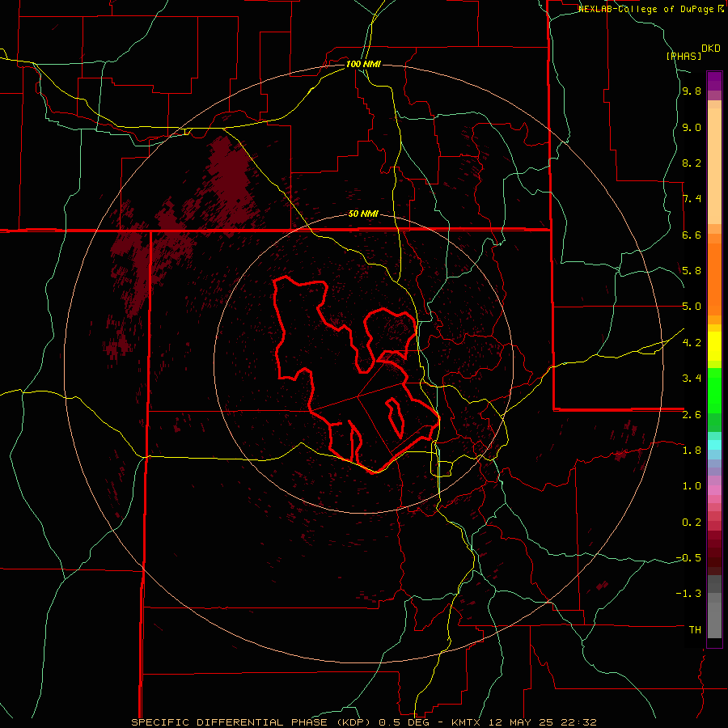Pick the cyan color bar segment
This screenshot has height=728, width=728.
click(714, 445)
